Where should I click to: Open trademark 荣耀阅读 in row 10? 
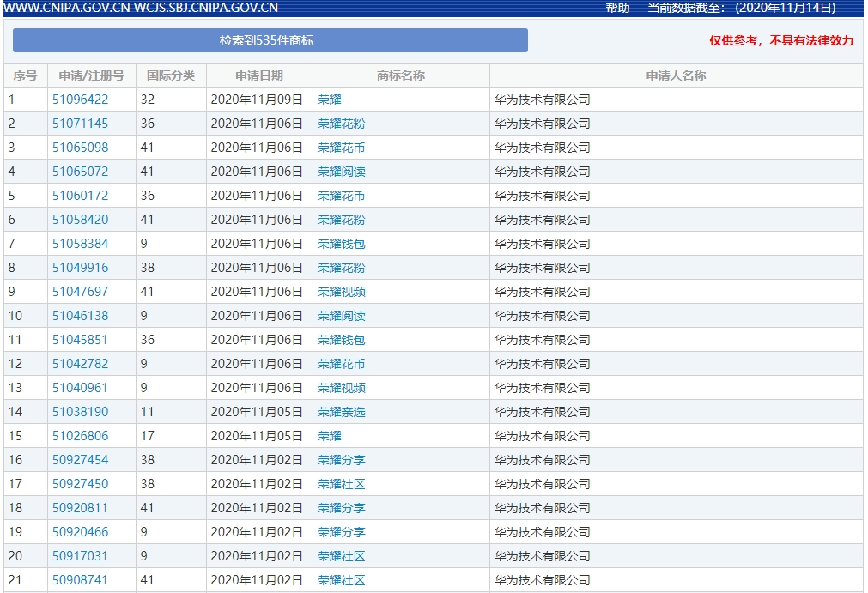tap(341, 316)
